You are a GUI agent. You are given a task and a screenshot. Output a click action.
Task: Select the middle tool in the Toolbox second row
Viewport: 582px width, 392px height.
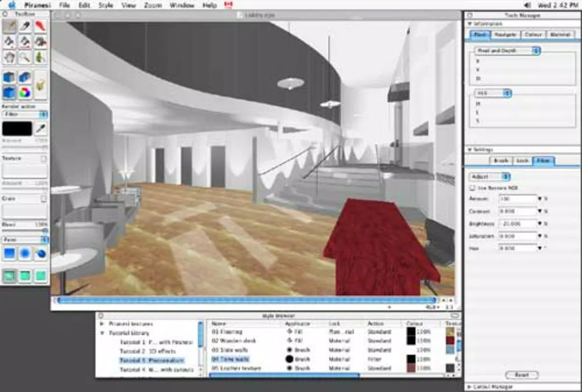click(x=25, y=42)
